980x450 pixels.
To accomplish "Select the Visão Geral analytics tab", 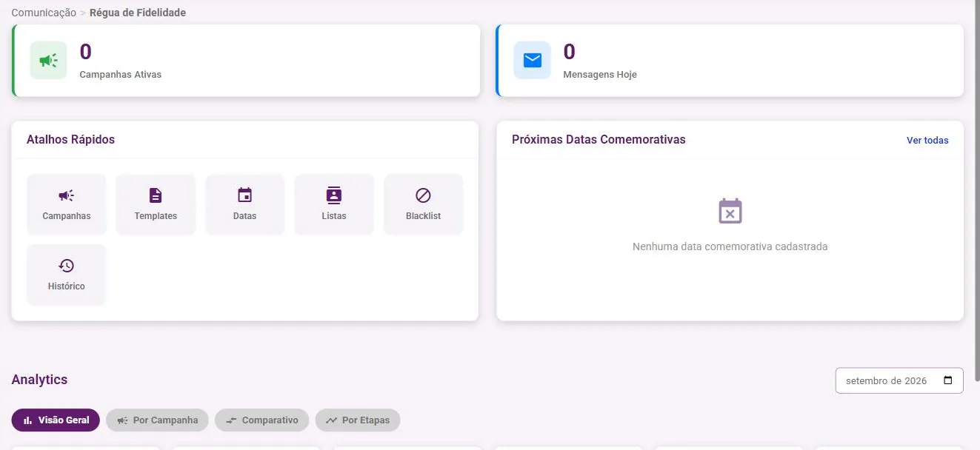I will [x=56, y=420].
